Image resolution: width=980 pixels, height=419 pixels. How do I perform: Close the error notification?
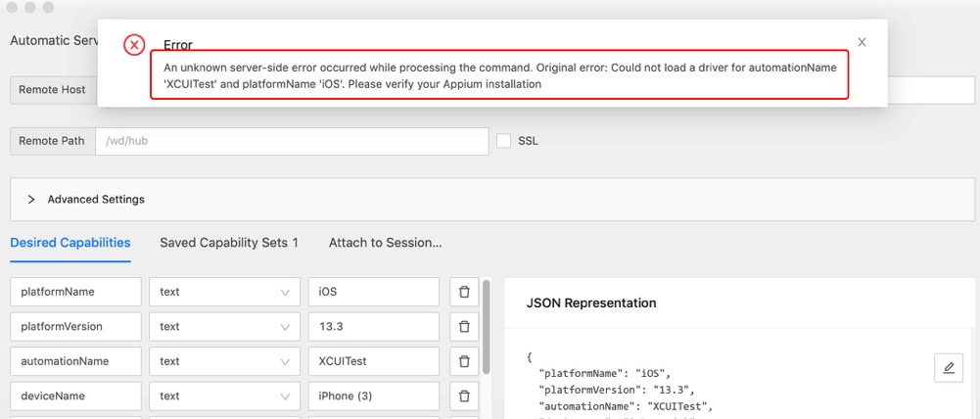click(x=862, y=42)
